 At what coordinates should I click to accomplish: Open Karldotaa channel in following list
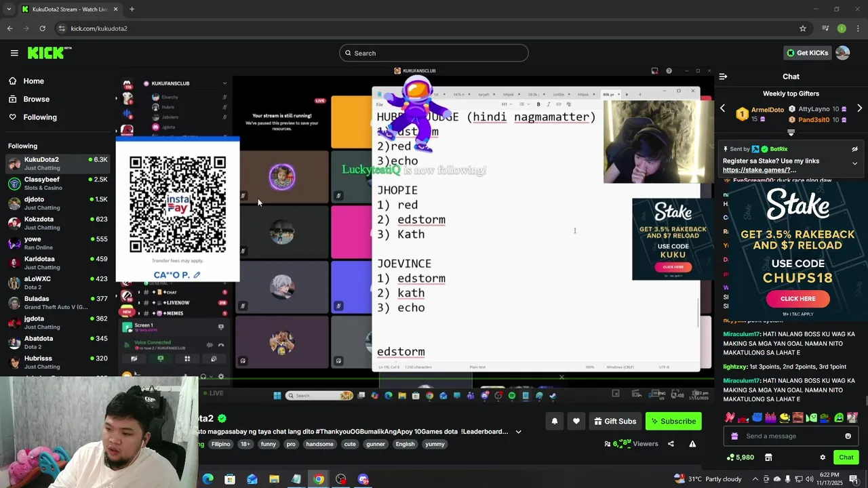(x=58, y=263)
